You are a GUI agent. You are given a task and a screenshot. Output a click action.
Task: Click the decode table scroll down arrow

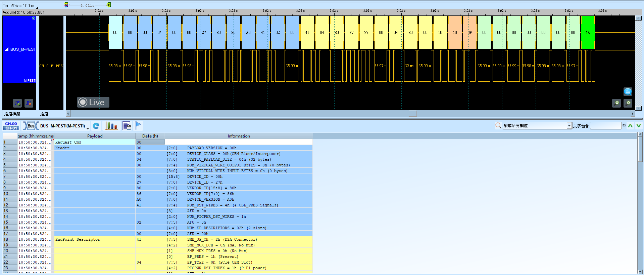click(x=640, y=272)
